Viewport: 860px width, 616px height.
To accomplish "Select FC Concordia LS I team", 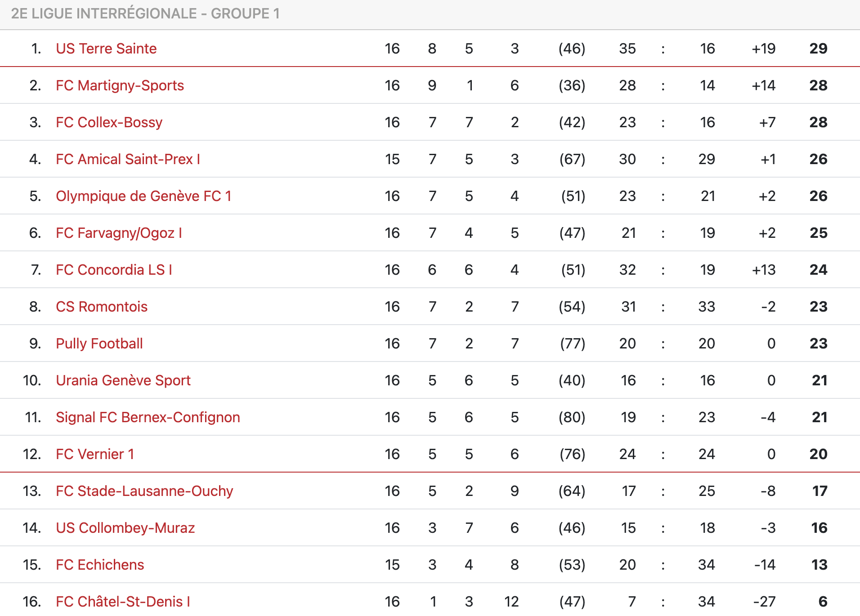I will point(114,270).
